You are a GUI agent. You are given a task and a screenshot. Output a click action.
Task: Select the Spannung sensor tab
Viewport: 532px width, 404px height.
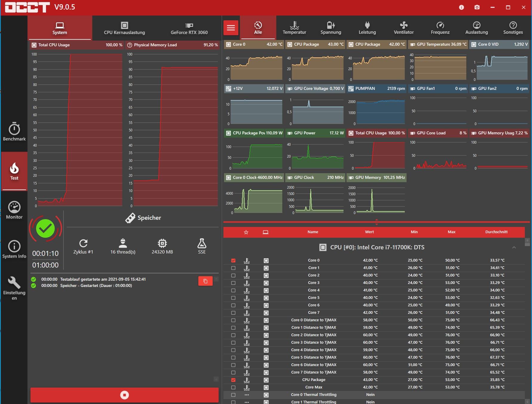coord(331,28)
